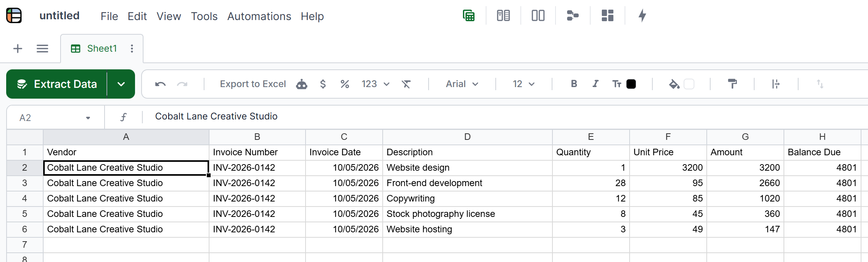
Task: Select column A header
Action: (x=126, y=137)
